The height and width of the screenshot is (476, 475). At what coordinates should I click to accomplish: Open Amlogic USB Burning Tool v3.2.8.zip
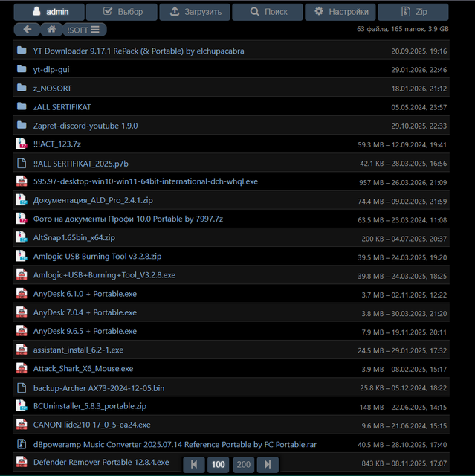[97, 256]
